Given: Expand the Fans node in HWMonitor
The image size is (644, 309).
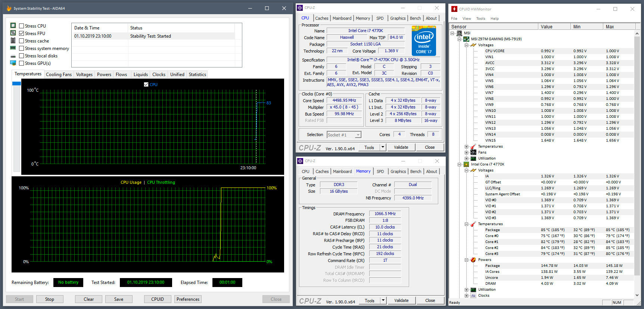Looking at the screenshot, I should tap(466, 152).
